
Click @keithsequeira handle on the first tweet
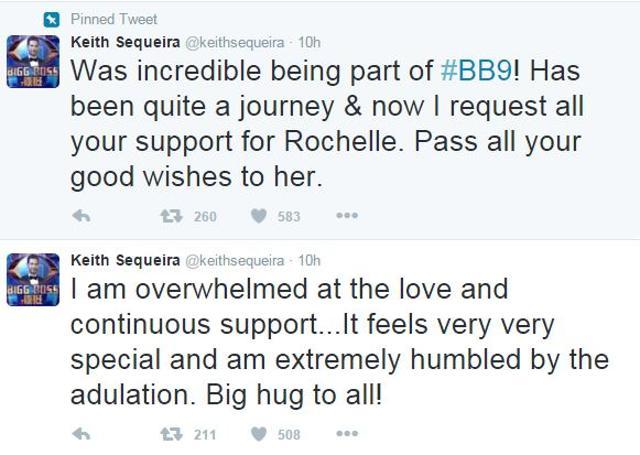(x=235, y=42)
